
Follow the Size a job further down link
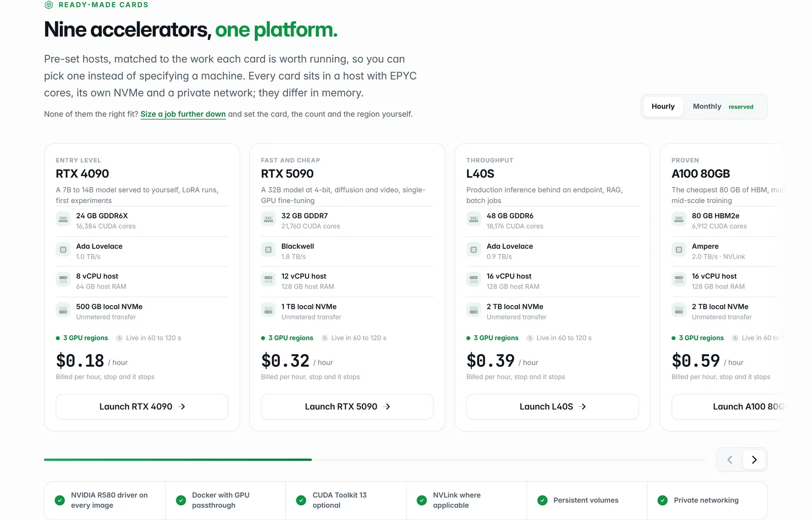pyautogui.click(x=183, y=114)
